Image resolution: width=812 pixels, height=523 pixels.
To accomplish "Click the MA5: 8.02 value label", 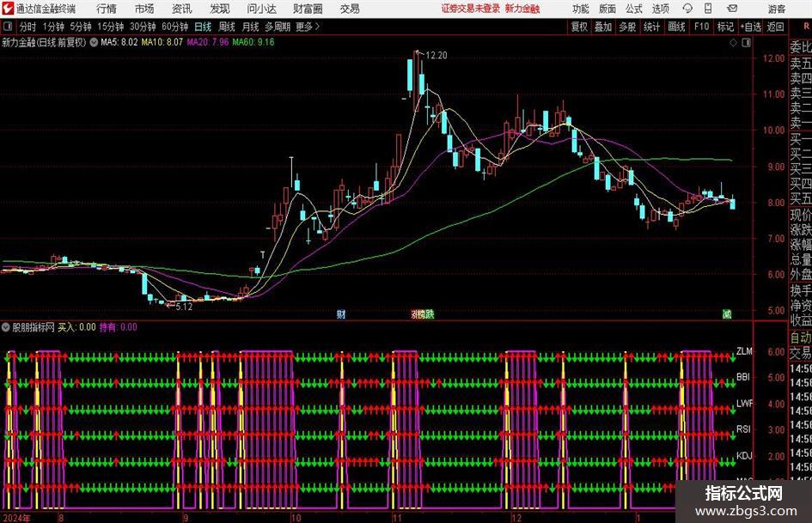I will pos(119,42).
